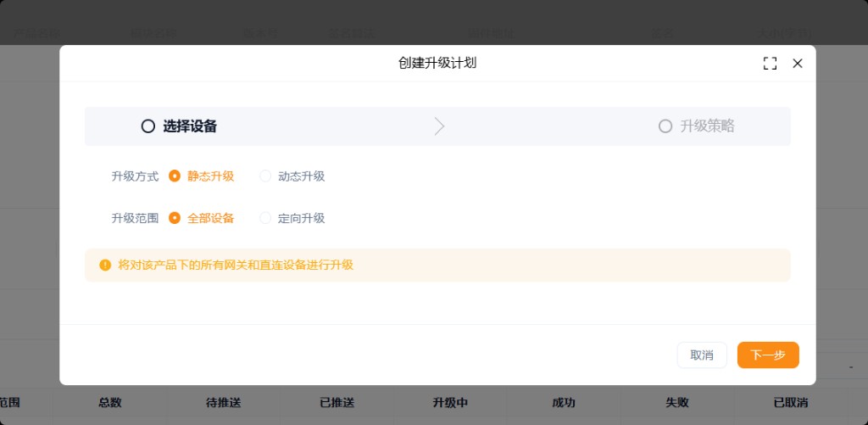The image size is (868, 425).
Task: Click the 创建升级计划 dialog title
Action: [437, 63]
